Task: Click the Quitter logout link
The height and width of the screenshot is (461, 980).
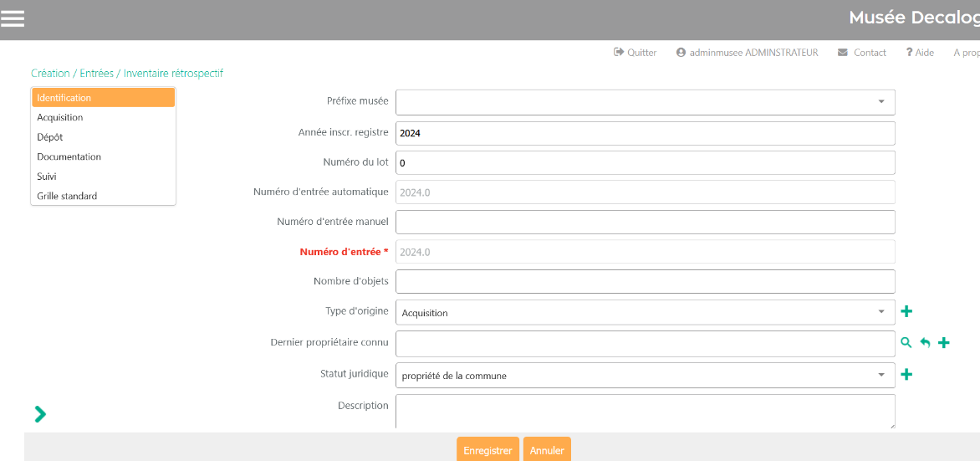Action: click(635, 52)
